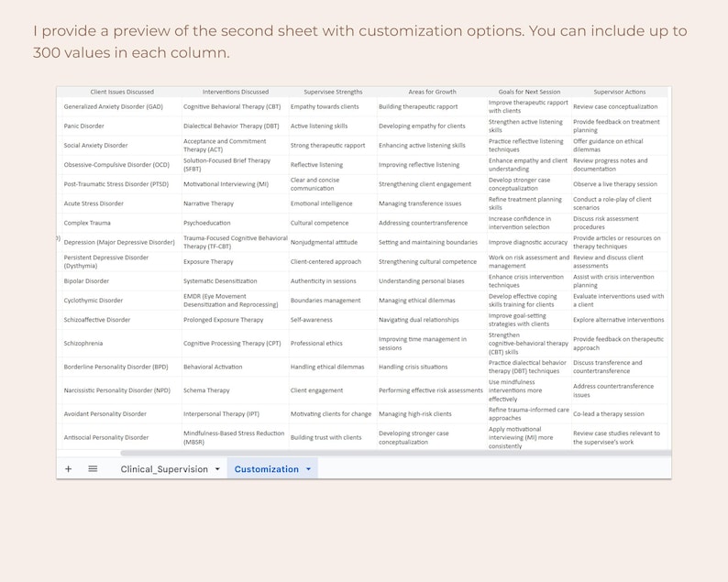The image size is (728, 582).
Task: Select the Goals for Next Session header
Action: [529, 92]
